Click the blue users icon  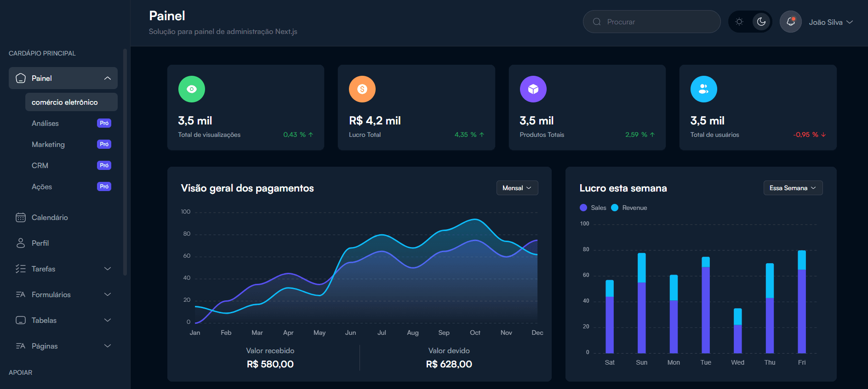[x=704, y=89]
